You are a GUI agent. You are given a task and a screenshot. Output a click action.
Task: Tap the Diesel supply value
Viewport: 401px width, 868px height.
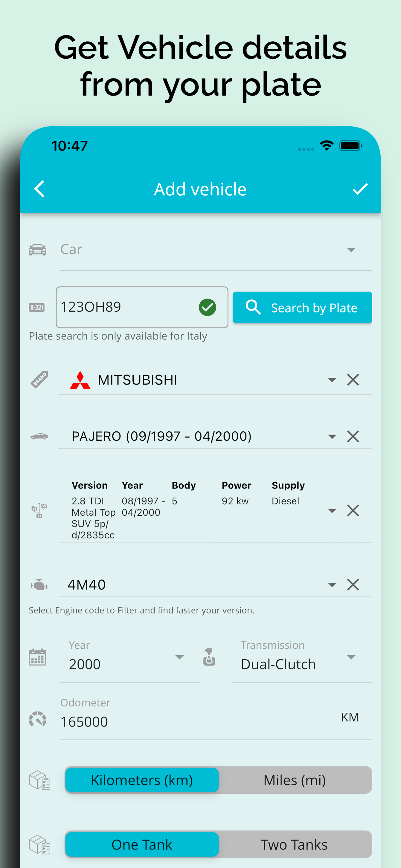point(285,501)
